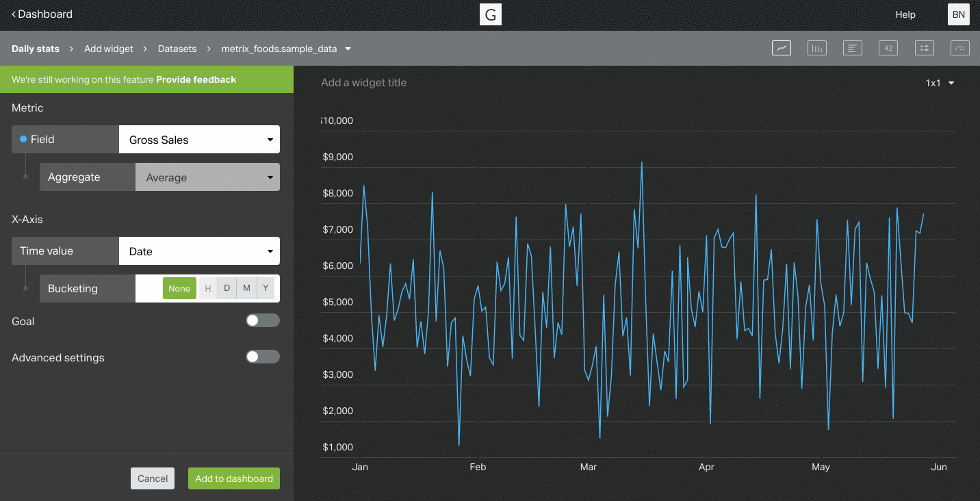Click the Feb x-axis label
The height and width of the screenshot is (501, 980).
point(478,467)
